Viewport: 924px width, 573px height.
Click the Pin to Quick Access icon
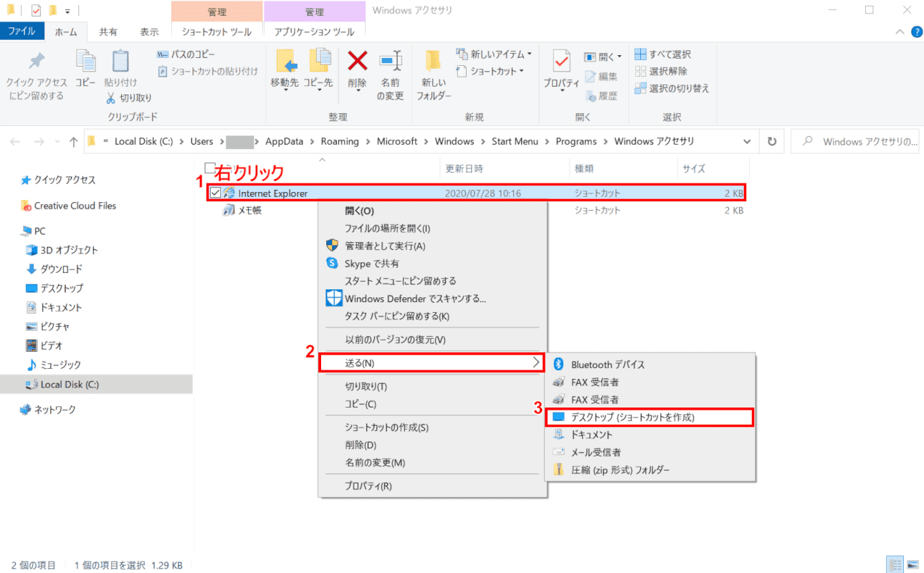coord(37,62)
